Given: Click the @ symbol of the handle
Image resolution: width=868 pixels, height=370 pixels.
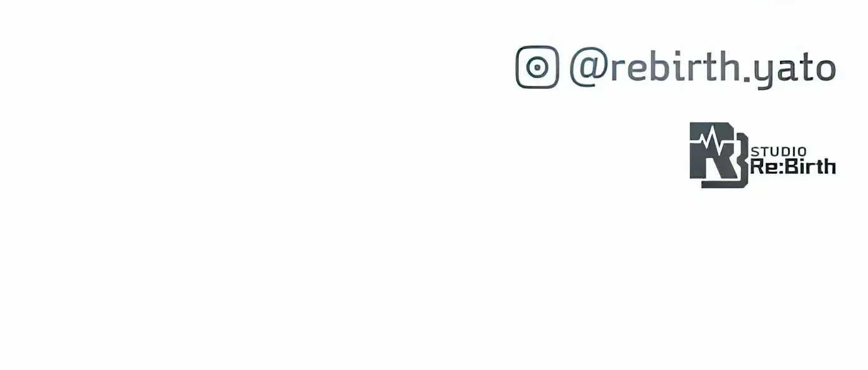Looking at the screenshot, I should tap(588, 67).
